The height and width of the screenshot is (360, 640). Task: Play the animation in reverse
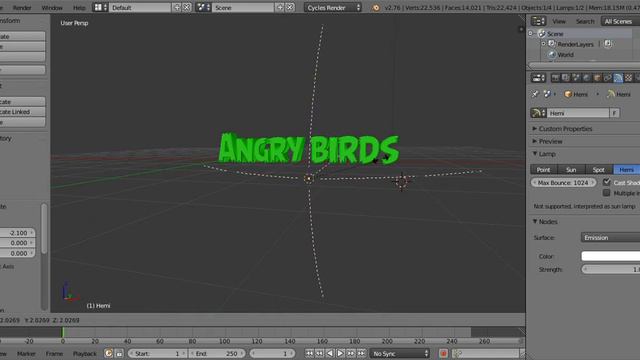(330, 353)
